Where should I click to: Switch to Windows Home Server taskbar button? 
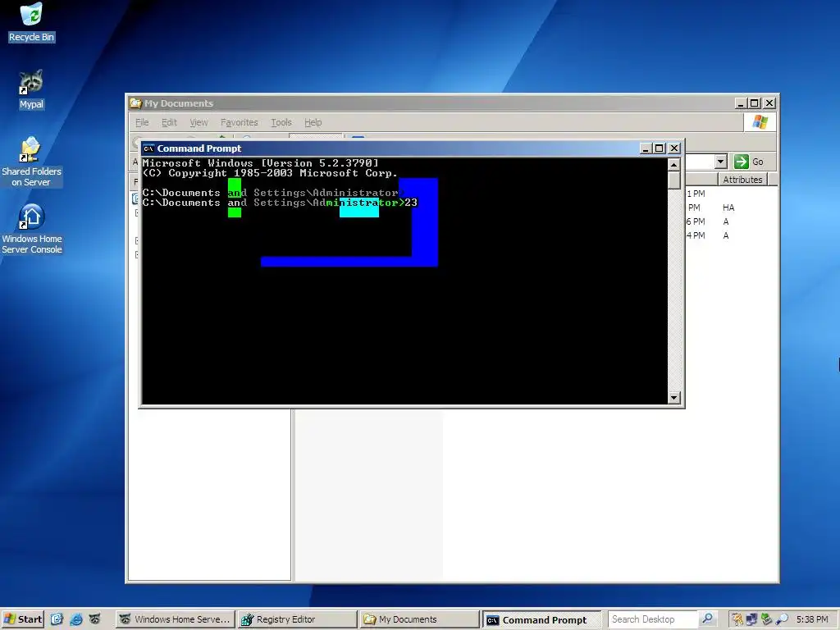(x=176, y=619)
